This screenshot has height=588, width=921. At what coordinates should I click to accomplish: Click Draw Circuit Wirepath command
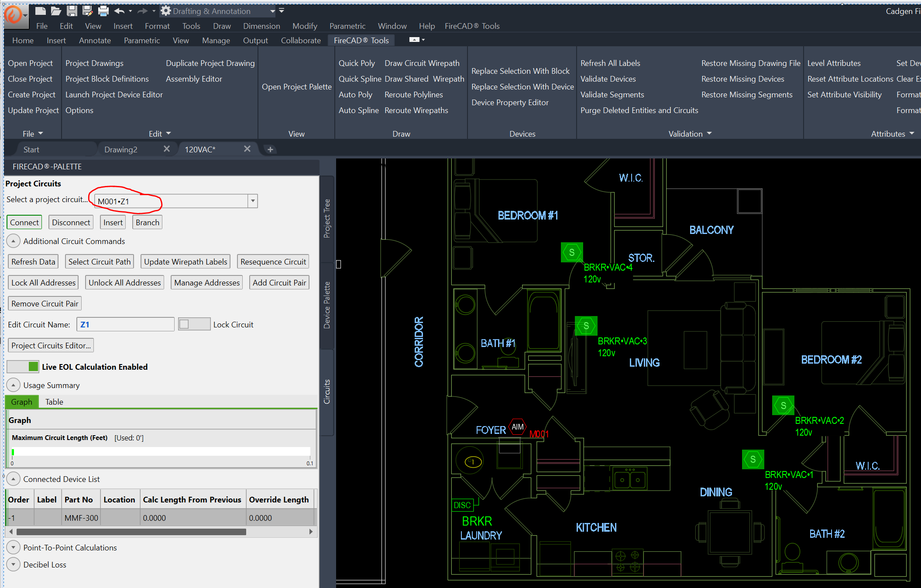point(422,63)
